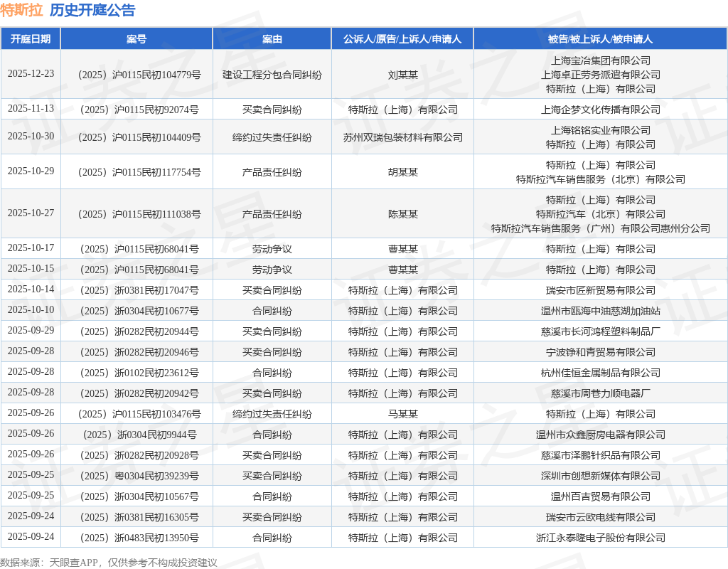
Task: Select case number 浙0483民初13950号
Action: click(x=139, y=538)
